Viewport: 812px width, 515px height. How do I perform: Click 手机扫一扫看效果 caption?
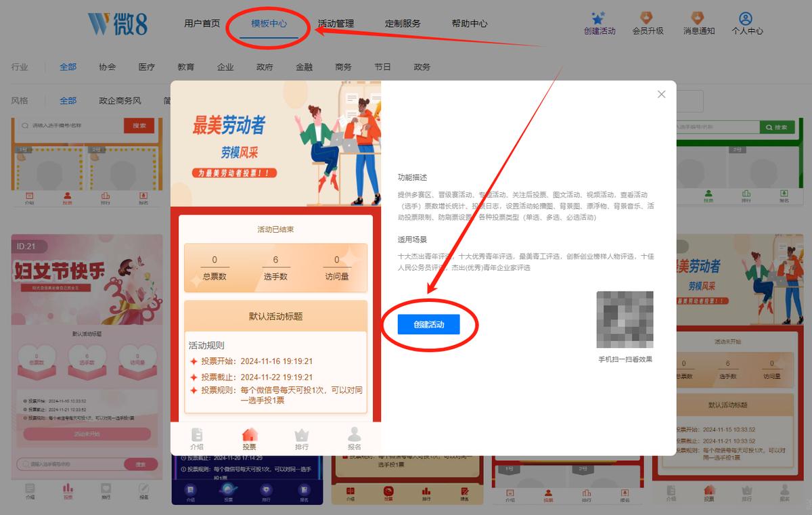[x=625, y=359]
